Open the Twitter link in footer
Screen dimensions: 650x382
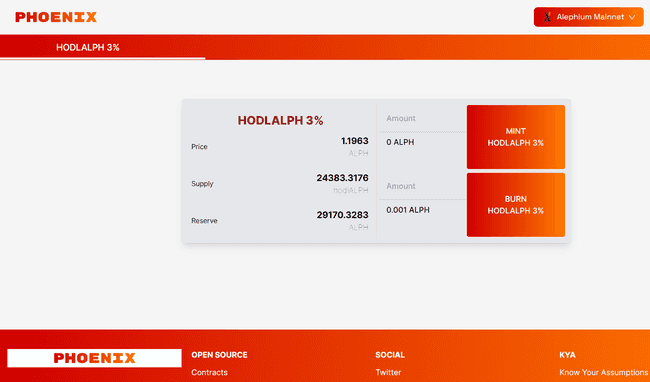click(388, 372)
